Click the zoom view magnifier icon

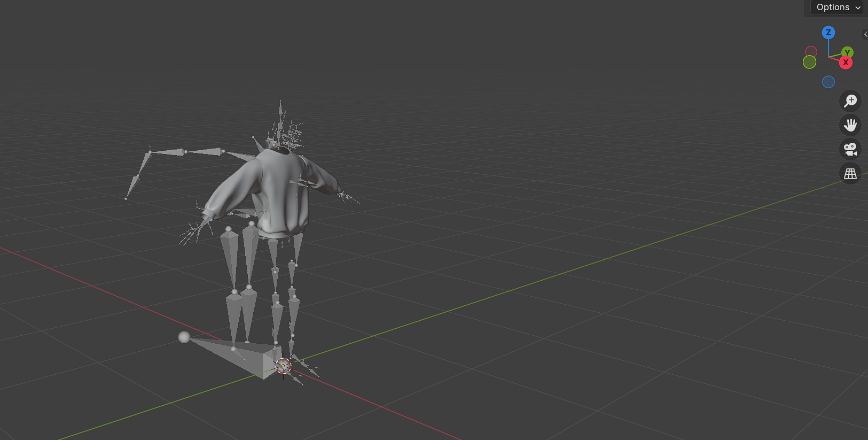850,101
